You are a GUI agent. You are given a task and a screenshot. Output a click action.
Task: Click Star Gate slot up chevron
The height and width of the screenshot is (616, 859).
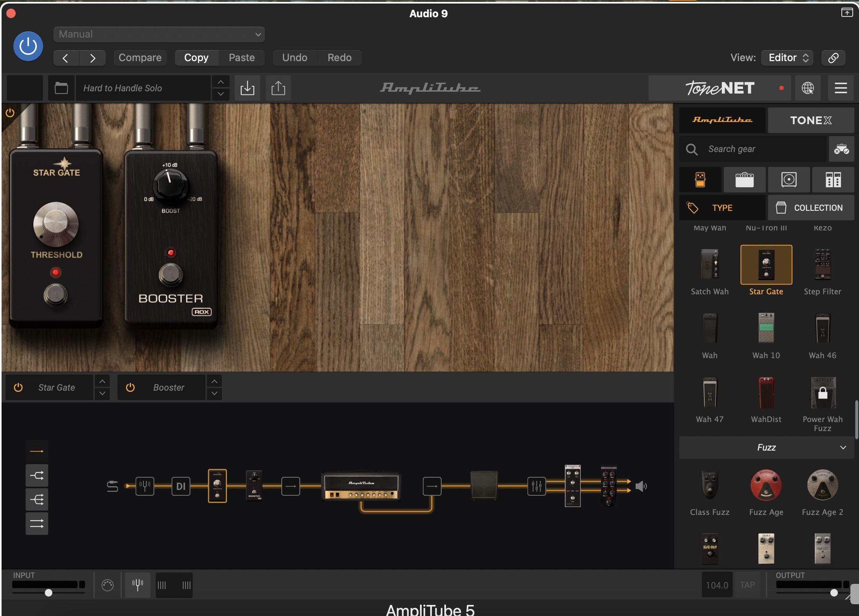[x=102, y=381]
